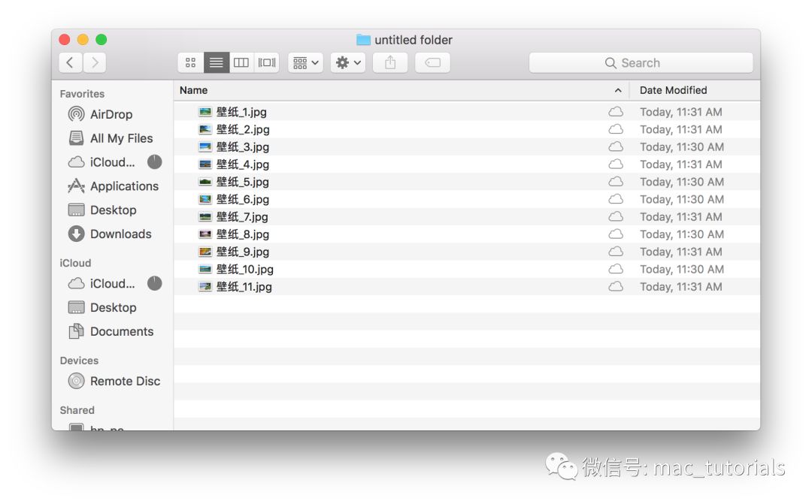
Task: Sort by Date Modified column header
Action: pos(673,90)
